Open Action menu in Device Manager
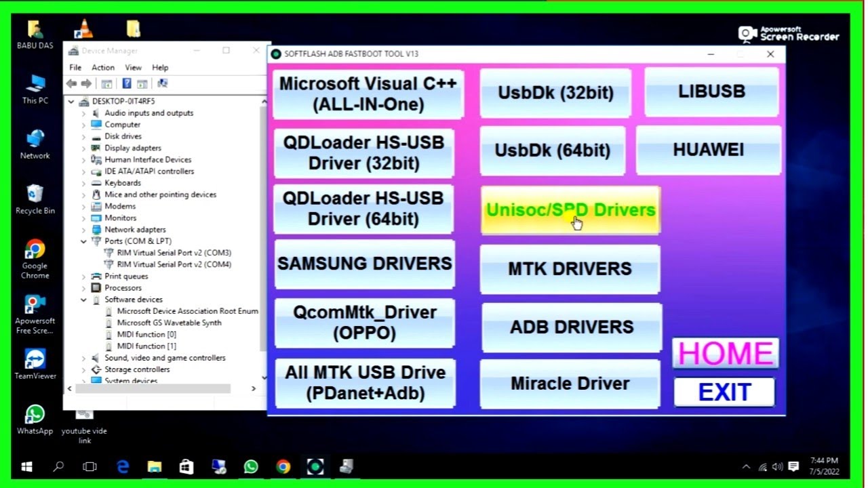The height and width of the screenshot is (488, 868). tap(103, 68)
